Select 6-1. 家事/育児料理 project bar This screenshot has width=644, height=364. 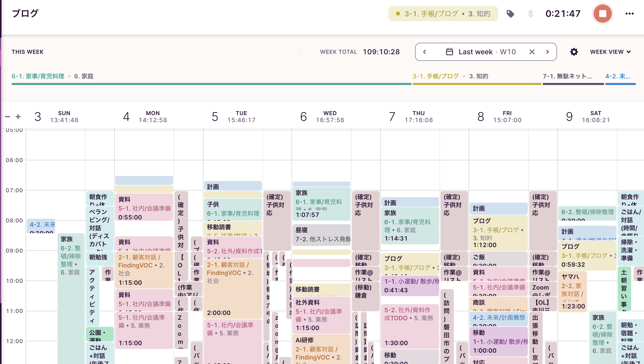pyautogui.click(x=211, y=84)
